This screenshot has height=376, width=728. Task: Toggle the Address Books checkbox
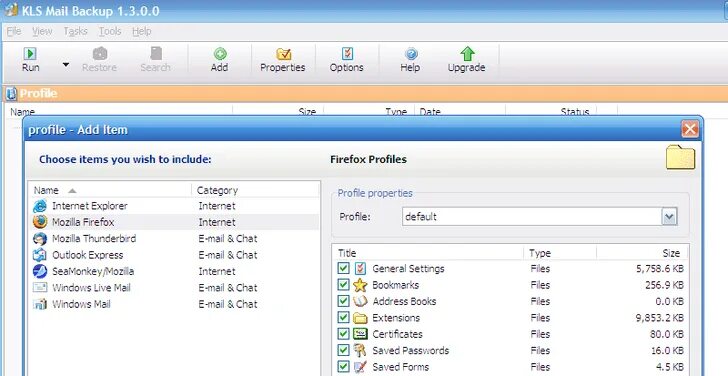click(343, 301)
